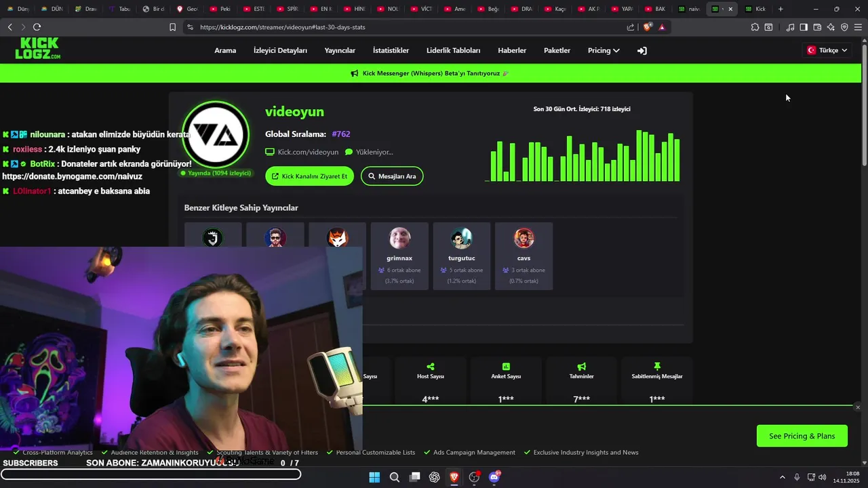
Task: Show hidden system tray icons chevron
Action: 782,477
